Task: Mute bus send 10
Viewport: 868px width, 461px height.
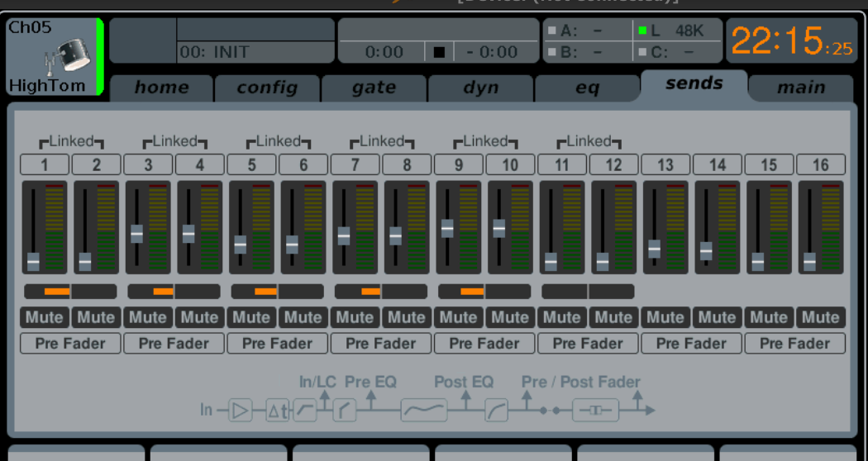Action: coord(510,318)
